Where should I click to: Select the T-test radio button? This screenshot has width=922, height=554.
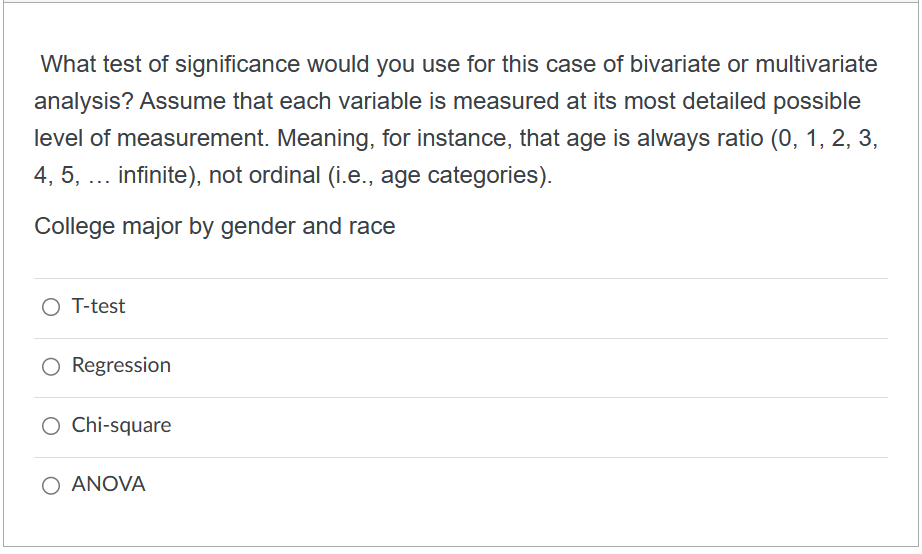[x=51, y=308]
